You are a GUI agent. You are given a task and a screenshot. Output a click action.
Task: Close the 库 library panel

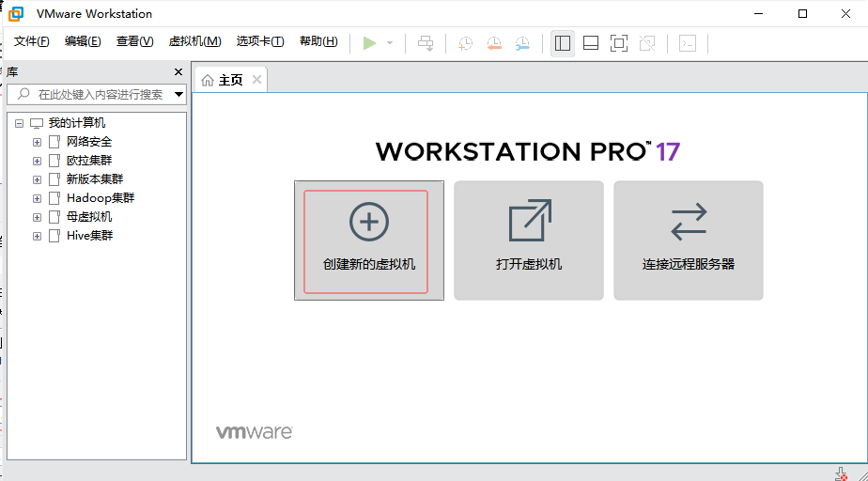(x=178, y=72)
